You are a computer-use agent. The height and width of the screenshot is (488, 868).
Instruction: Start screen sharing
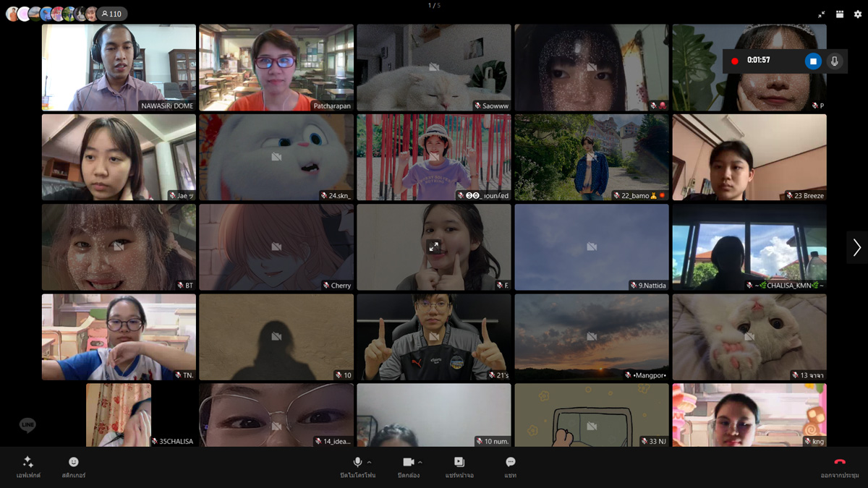coord(459,466)
